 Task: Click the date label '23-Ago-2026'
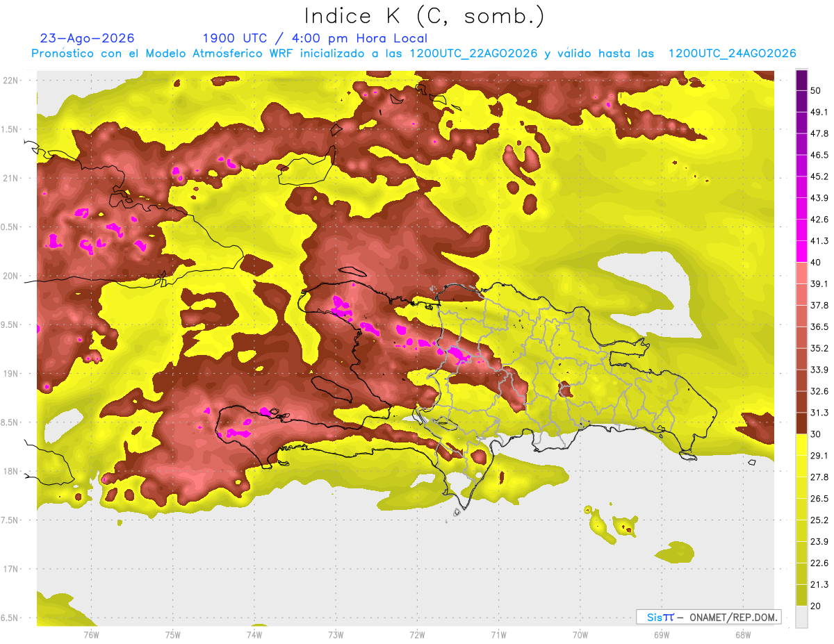(88, 38)
